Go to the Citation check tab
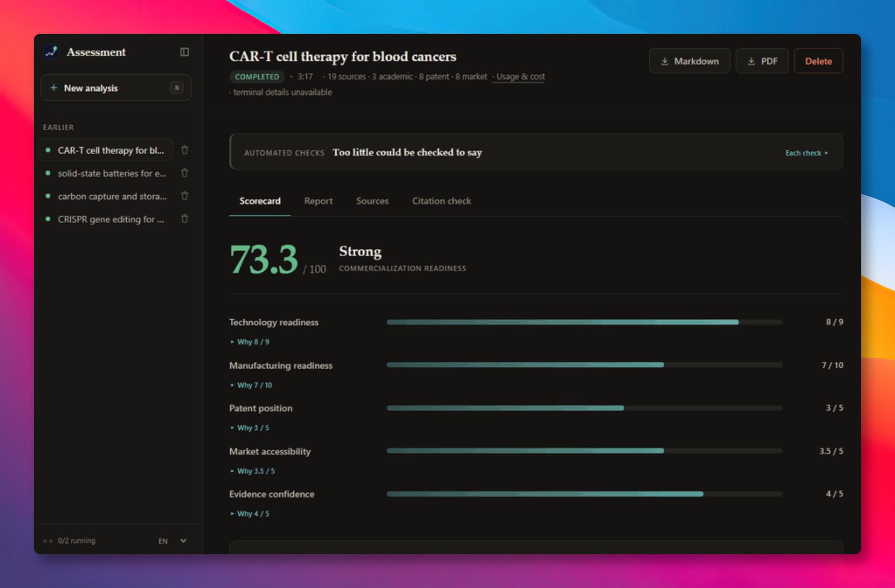The width and height of the screenshot is (895, 588). (x=441, y=201)
